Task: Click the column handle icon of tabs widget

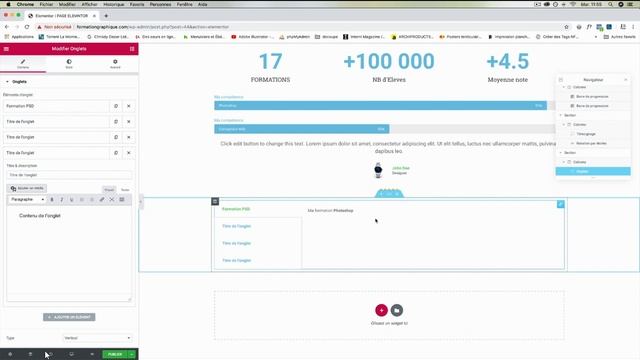Action: (x=215, y=201)
